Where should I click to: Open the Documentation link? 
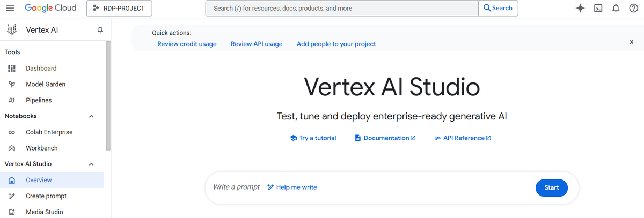pos(385,138)
